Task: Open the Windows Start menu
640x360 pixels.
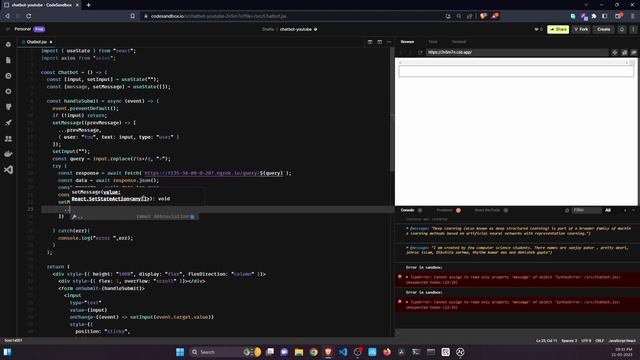Action: pyautogui.click(x=180, y=352)
